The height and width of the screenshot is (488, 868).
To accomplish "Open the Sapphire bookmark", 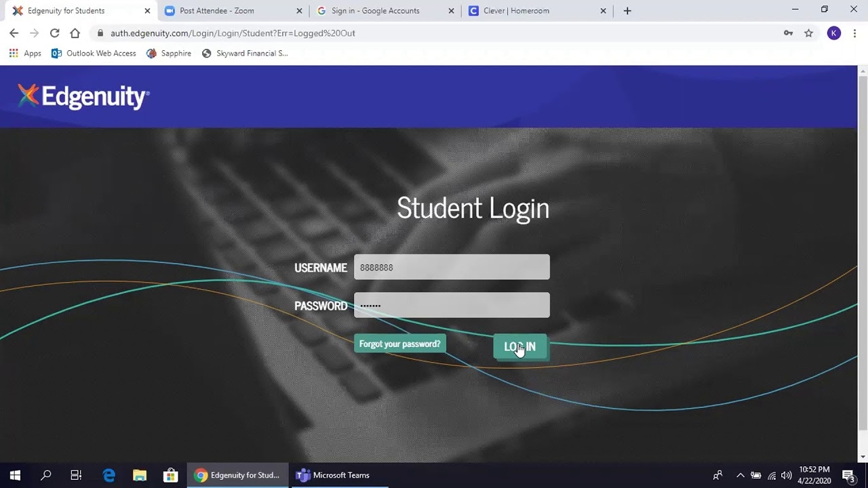I will pos(169,54).
